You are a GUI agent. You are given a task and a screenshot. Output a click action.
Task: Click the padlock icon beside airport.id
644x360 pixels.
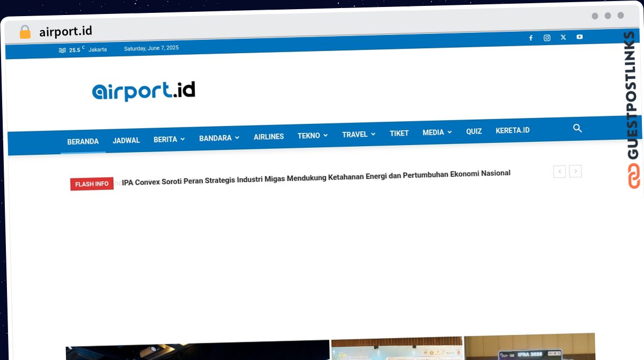pos(25,32)
